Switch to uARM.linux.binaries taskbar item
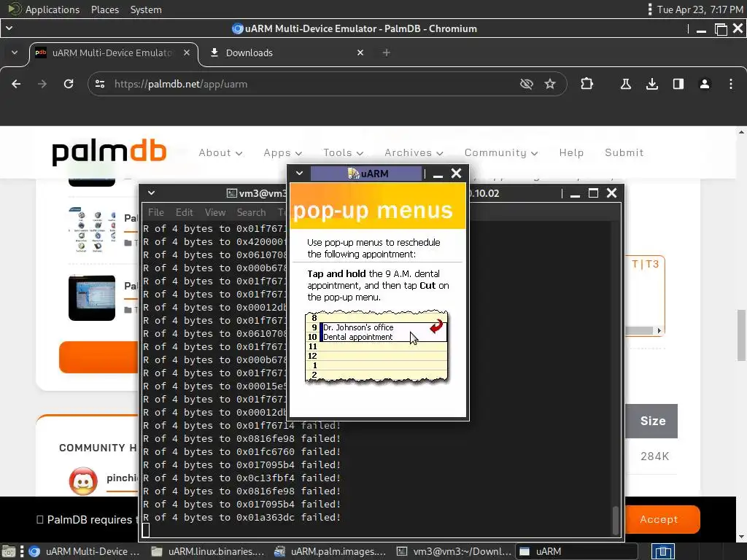The height and width of the screenshot is (560, 747). (208, 551)
